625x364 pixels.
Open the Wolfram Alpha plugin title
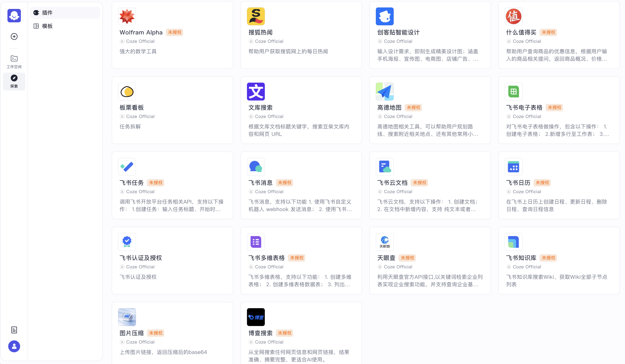pos(141,32)
